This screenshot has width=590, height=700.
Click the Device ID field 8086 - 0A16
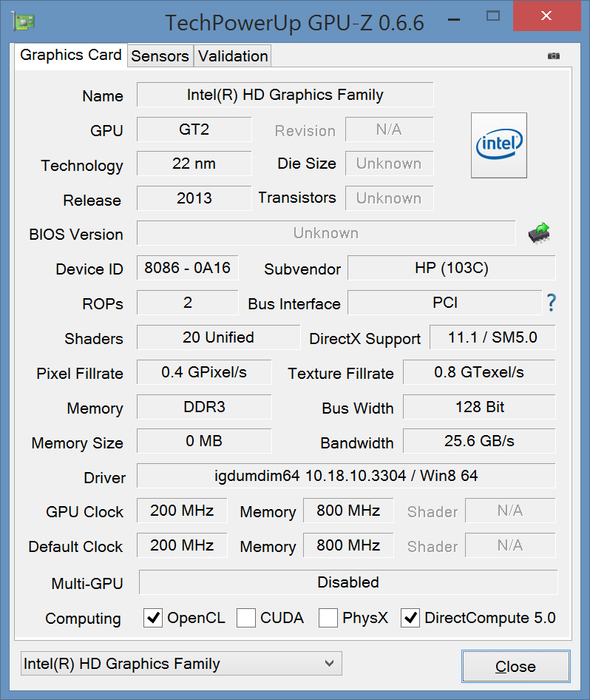[x=188, y=268]
